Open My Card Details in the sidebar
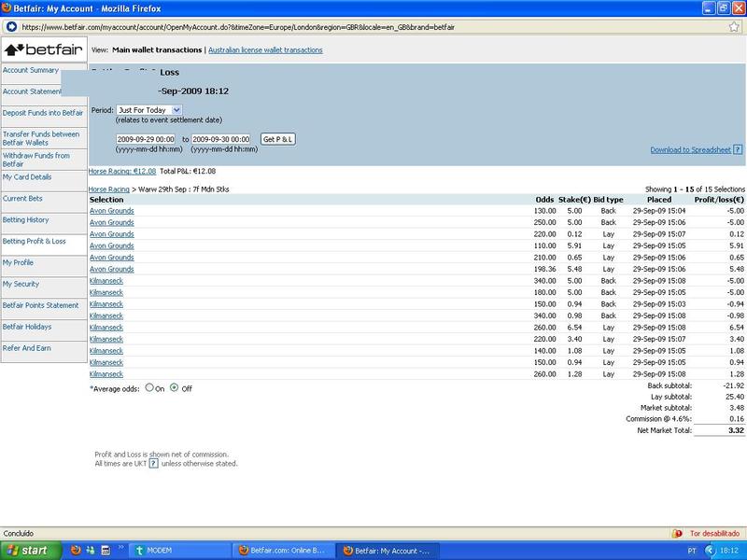The width and height of the screenshot is (747, 560). [x=27, y=177]
